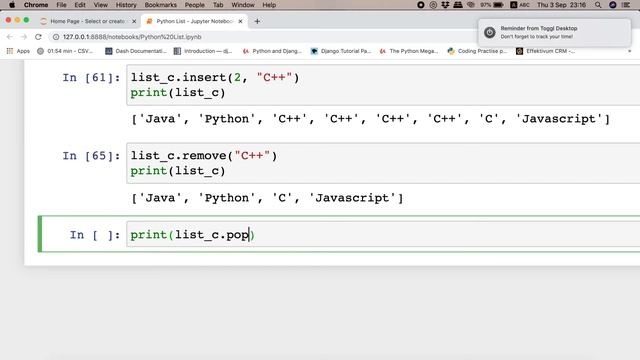The width and height of the screenshot is (640, 360).
Task: Switch to the Python List Jupyter Notebook tab
Action: coord(194,21)
